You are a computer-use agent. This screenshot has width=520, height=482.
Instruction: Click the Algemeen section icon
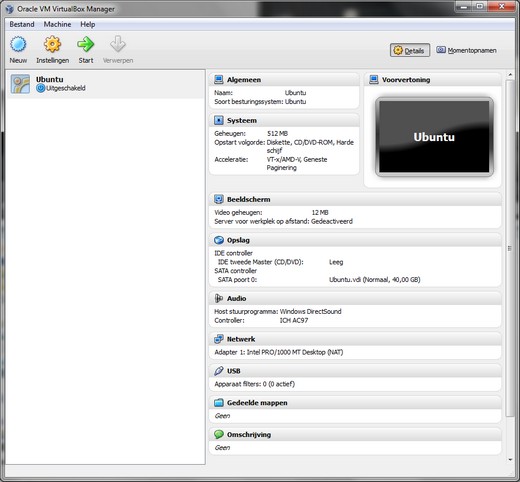[219, 80]
